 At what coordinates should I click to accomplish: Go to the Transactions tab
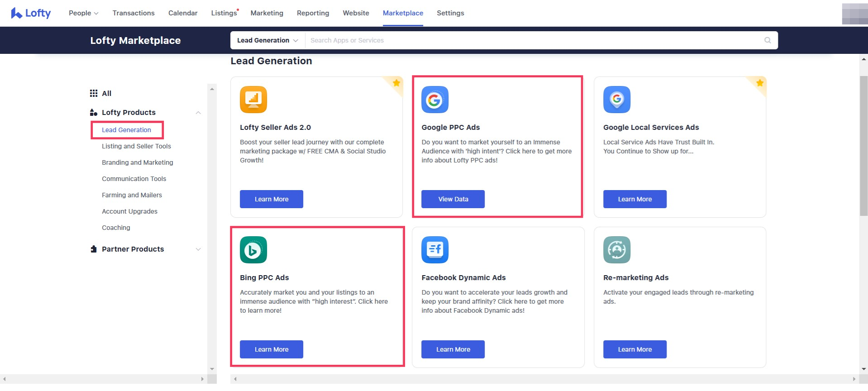pos(134,13)
